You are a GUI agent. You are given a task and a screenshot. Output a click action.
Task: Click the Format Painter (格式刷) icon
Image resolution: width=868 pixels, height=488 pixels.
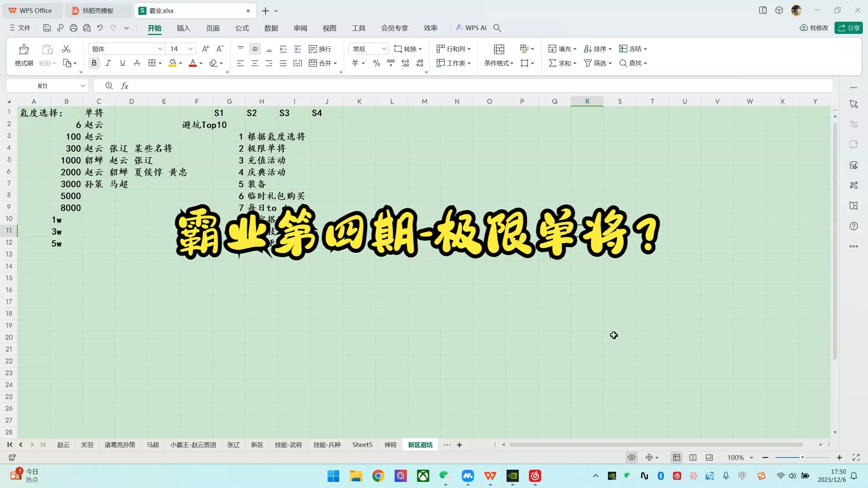click(x=24, y=49)
